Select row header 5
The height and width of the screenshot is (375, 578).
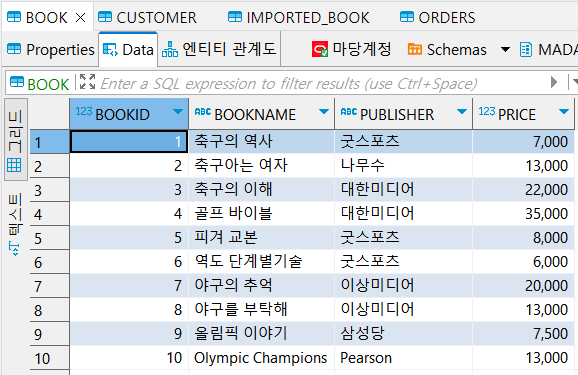tap(49, 238)
